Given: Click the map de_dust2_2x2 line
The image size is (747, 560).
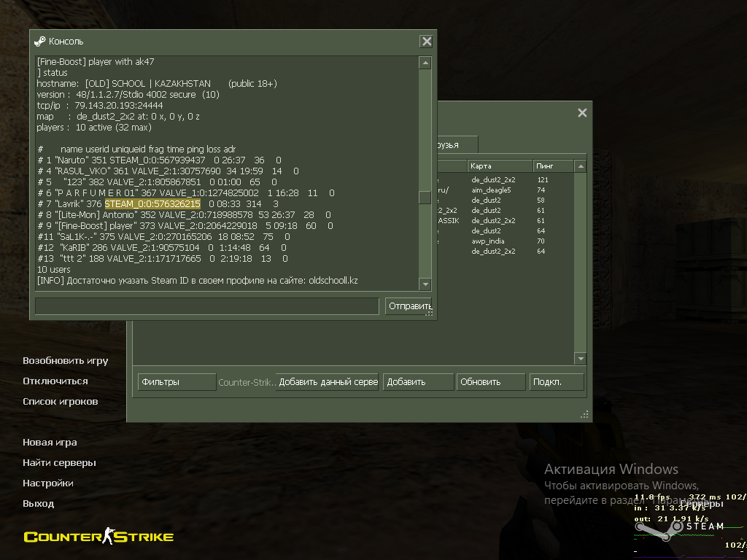Looking at the screenshot, I should point(118,117).
